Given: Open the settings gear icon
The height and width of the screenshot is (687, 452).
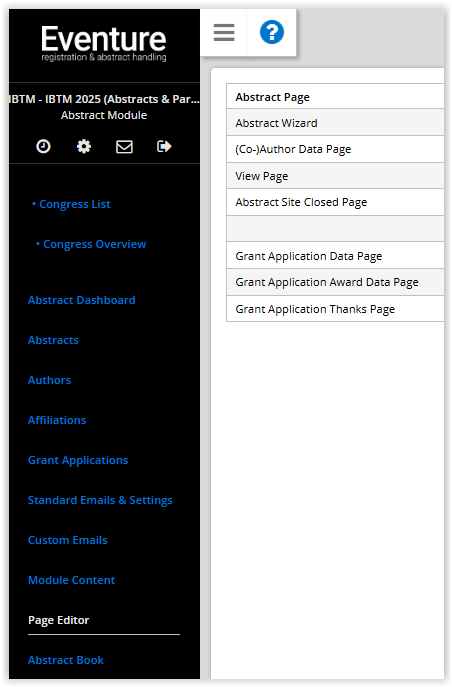Looking at the screenshot, I should coord(84,146).
